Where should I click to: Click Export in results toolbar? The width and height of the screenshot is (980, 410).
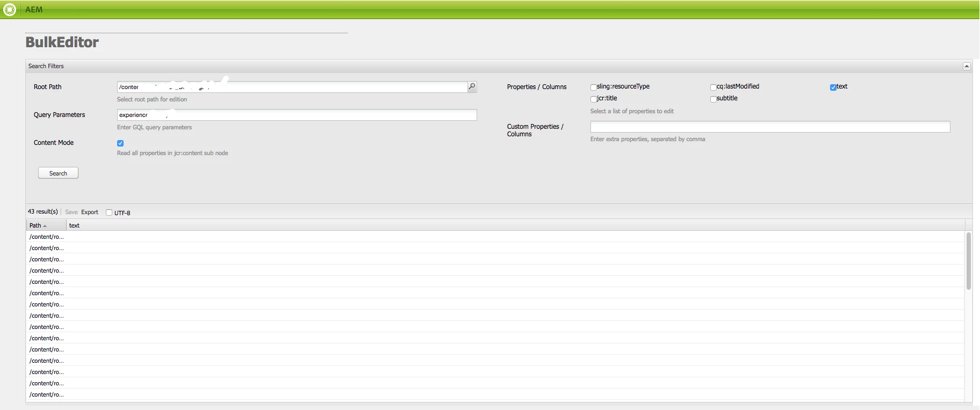point(90,212)
